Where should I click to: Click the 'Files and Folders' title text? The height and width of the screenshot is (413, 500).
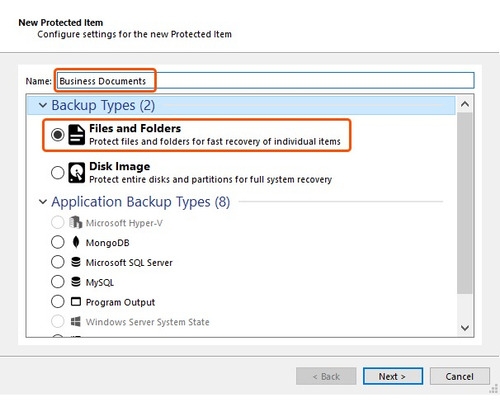coord(135,128)
